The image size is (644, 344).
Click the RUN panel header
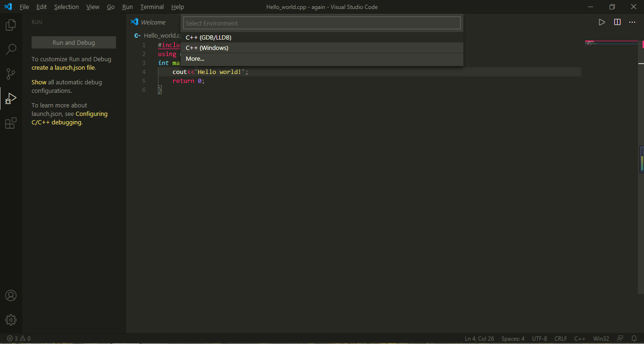pyautogui.click(x=37, y=22)
